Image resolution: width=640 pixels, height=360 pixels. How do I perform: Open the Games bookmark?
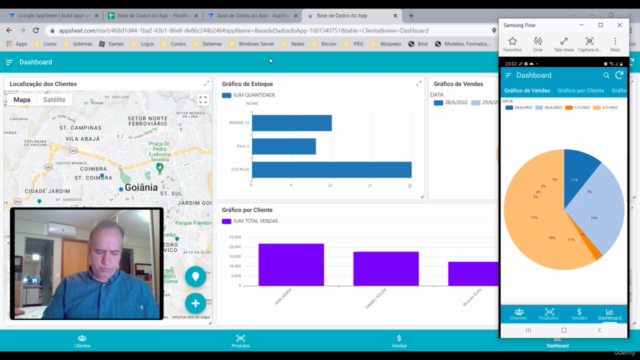point(111,44)
